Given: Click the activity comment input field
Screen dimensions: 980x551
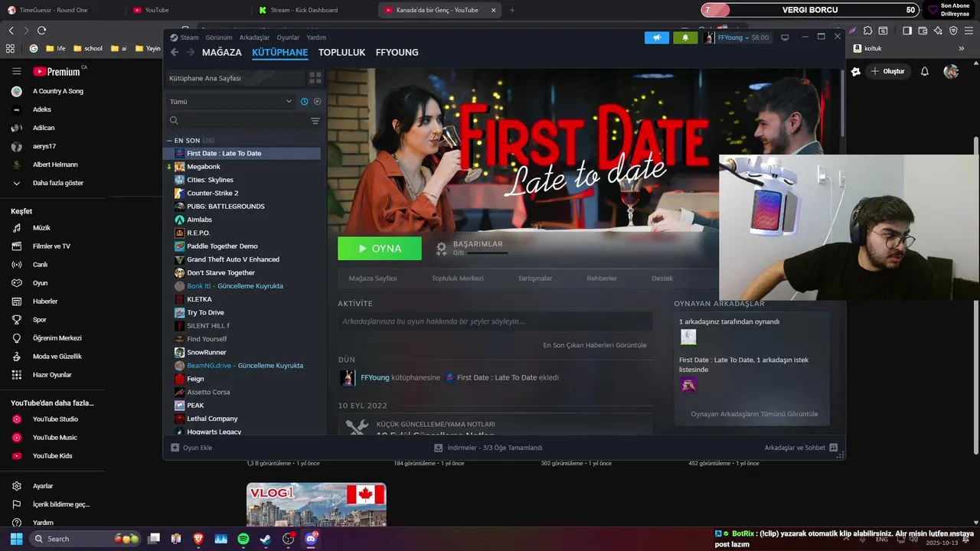Looking at the screenshot, I should pyautogui.click(x=495, y=321).
